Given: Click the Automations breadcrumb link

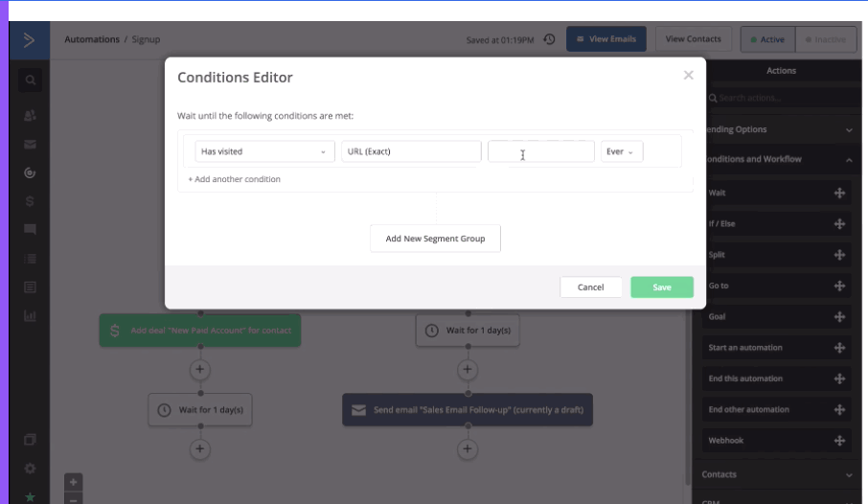Looking at the screenshot, I should point(92,39).
